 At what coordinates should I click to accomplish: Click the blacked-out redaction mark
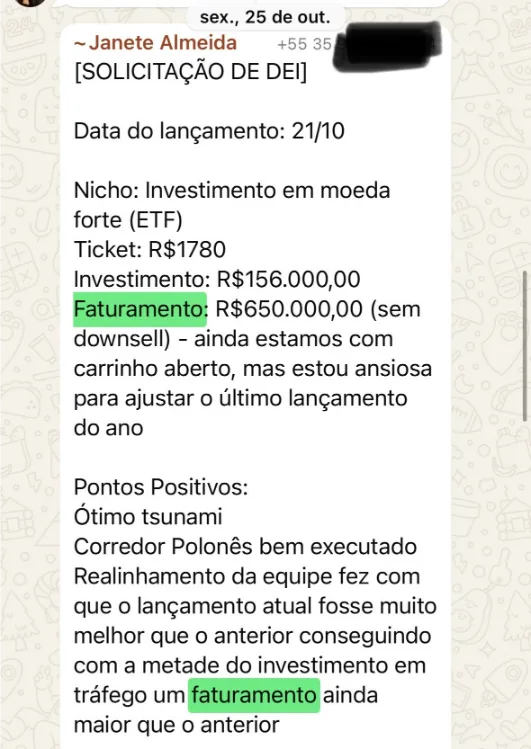coord(387,46)
